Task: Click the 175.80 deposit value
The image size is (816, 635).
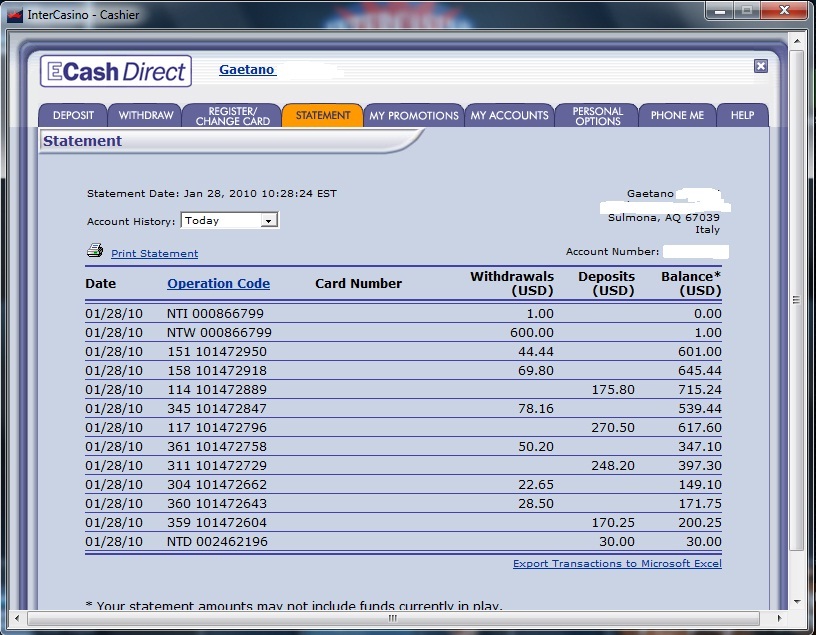Action: click(x=613, y=389)
